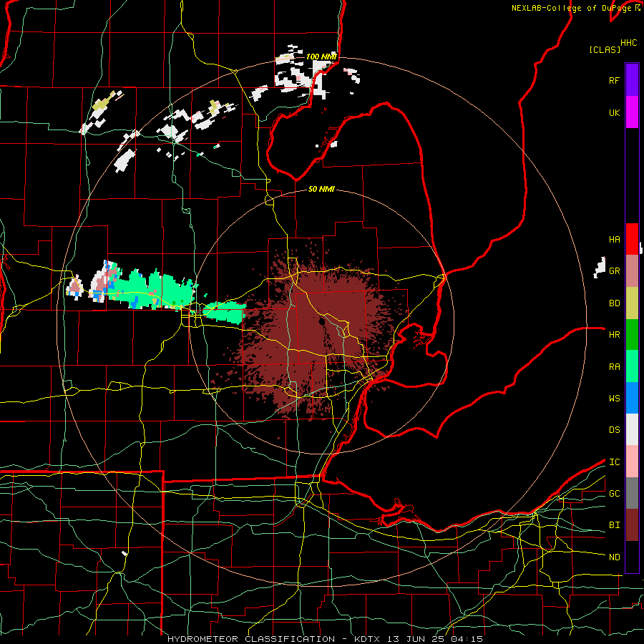Click the UK magenta color swatch
The width and height of the screenshot is (644, 644).
click(632, 112)
